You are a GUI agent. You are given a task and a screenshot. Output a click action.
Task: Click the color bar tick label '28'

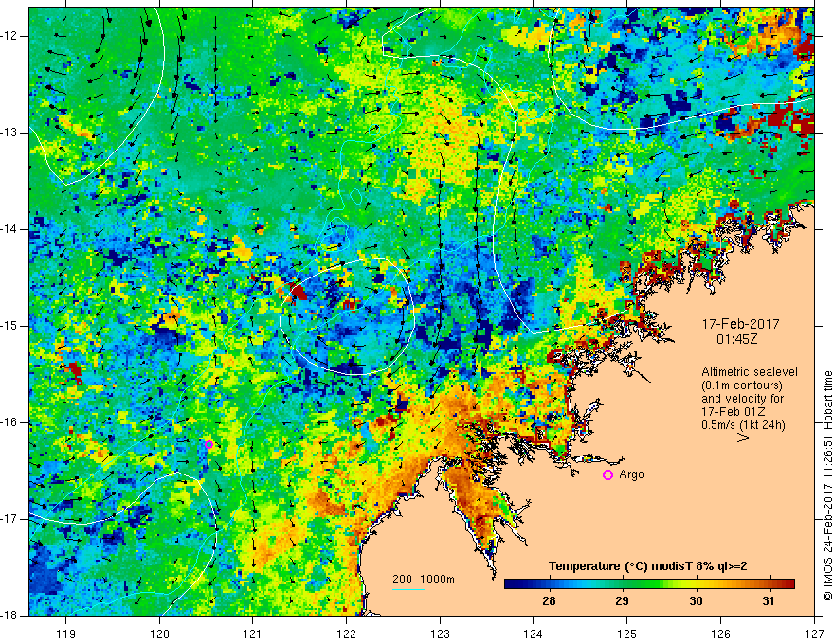coord(549,601)
